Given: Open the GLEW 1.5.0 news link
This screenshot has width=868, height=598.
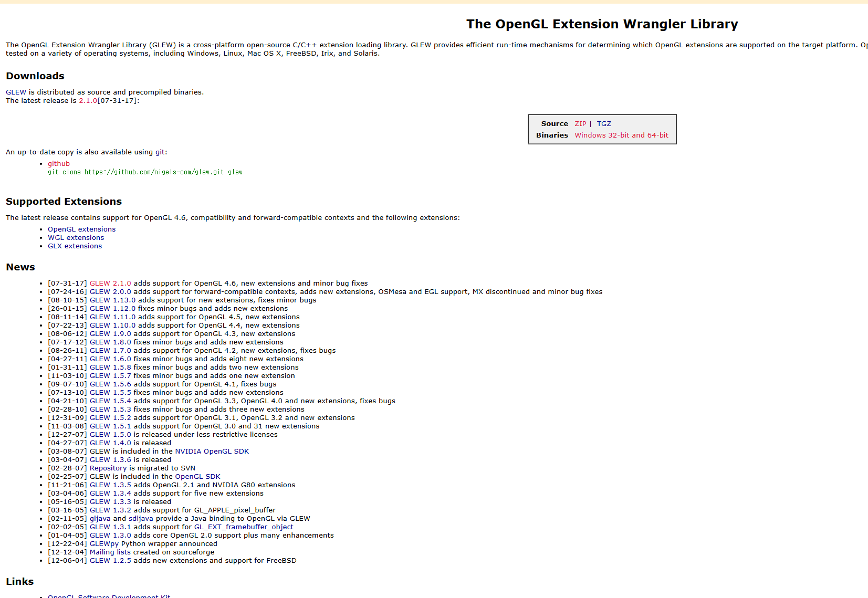Looking at the screenshot, I should [110, 435].
